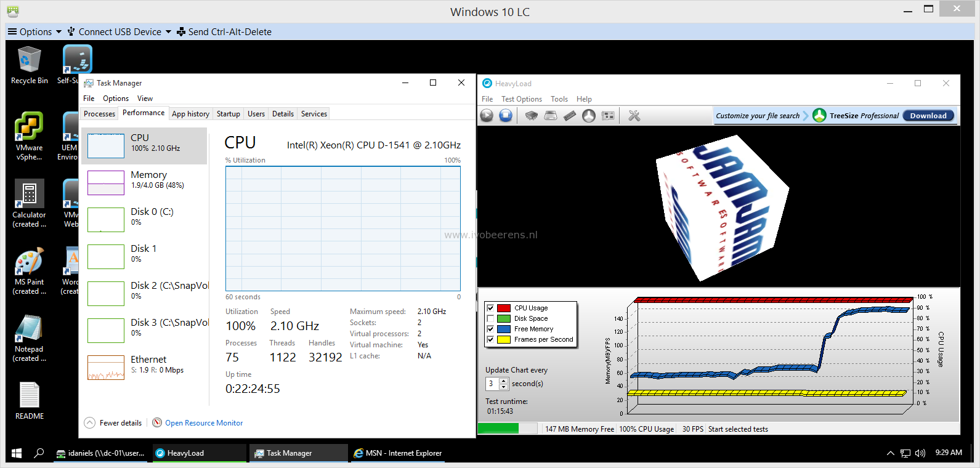Switch to App history tab
The image size is (980, 468).
coord(190,114)
